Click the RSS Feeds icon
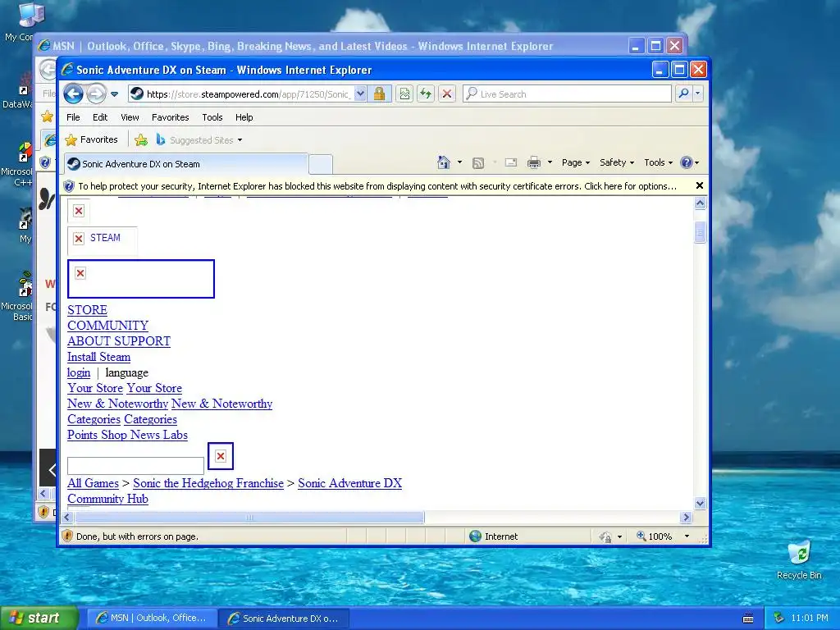Screen dimensions: 840x630 pyautogui.click(x=478, y=163)
